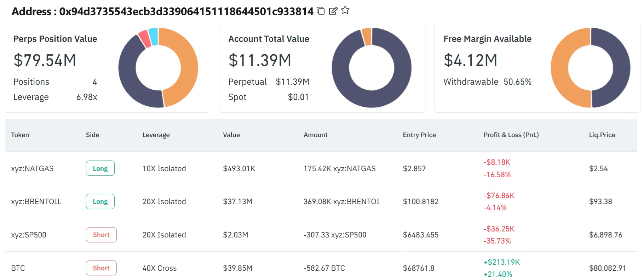Select the cyan slice in the Perps Position donut
Screen dimensions: 644x280
pos(153,36)
